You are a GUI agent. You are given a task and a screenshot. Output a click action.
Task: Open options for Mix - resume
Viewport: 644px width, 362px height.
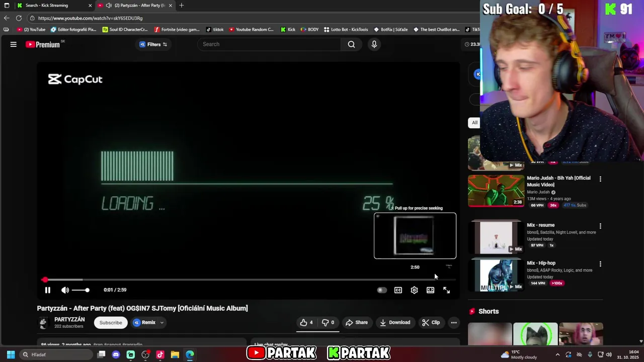(600, 226)
